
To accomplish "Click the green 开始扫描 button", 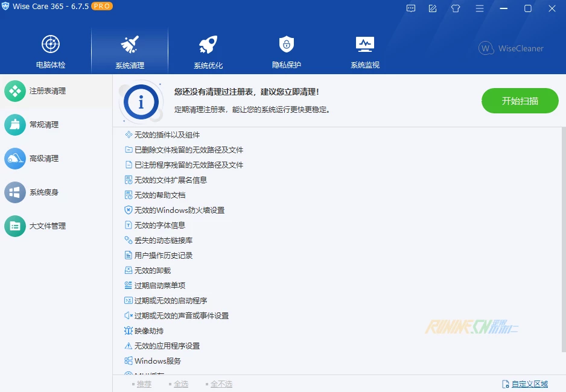I will tap(520, 101).
